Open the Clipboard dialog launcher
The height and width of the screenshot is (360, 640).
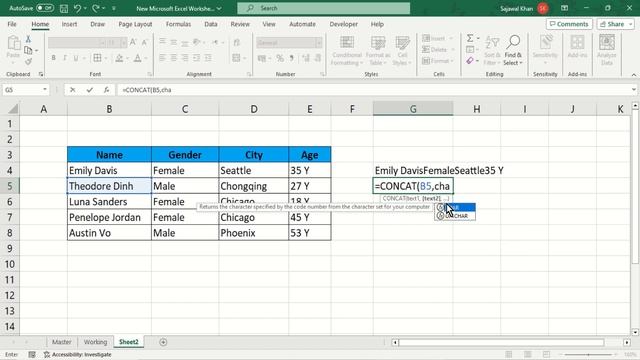pos(41,74)
